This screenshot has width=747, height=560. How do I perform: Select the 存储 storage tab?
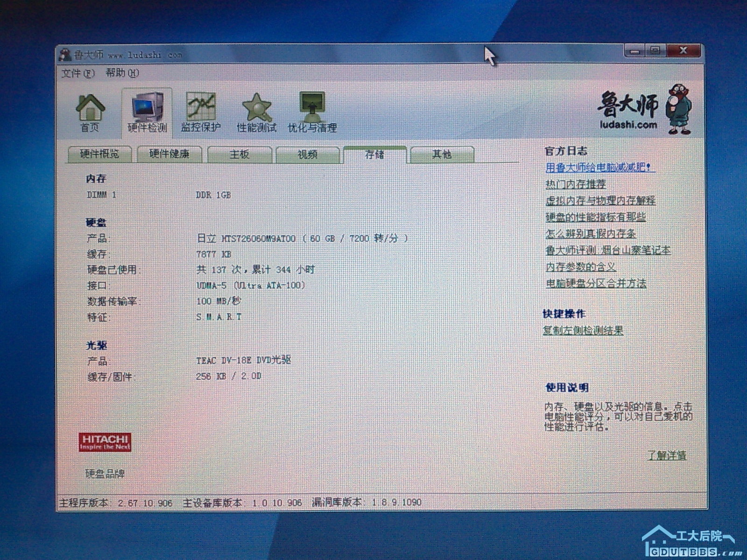coord(374,154)
